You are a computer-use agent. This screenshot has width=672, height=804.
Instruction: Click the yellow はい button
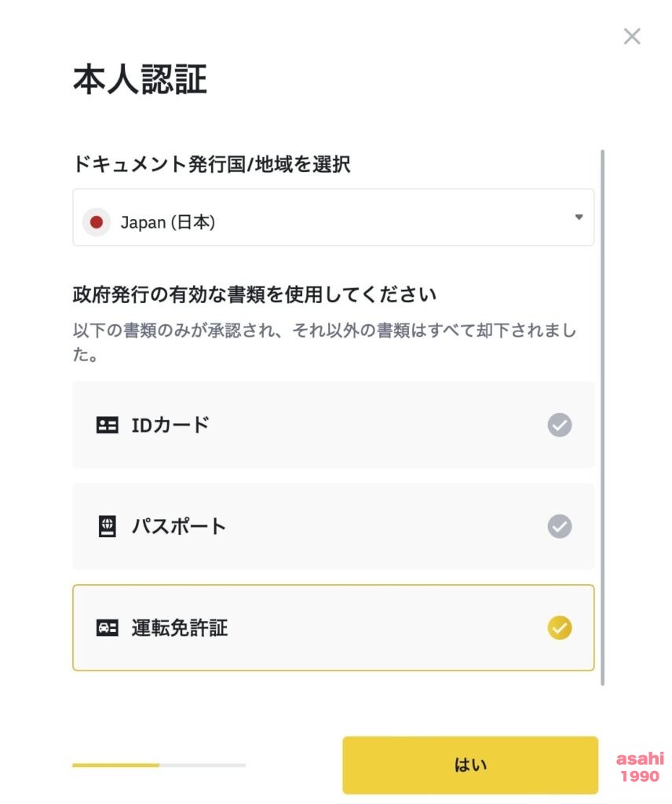pos(470,765)
